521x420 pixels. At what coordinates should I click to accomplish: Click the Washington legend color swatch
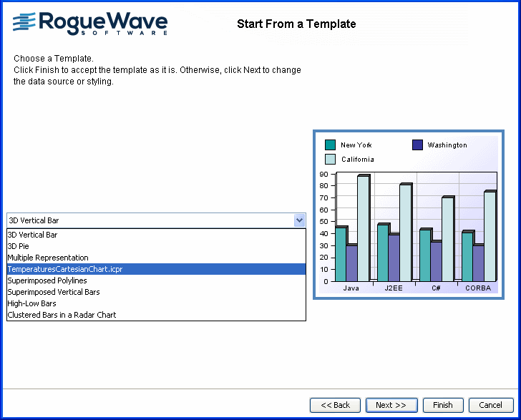(418, 145)
